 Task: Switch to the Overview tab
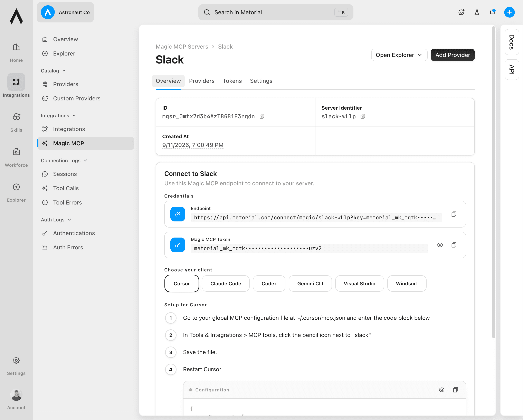click(168, 81)
